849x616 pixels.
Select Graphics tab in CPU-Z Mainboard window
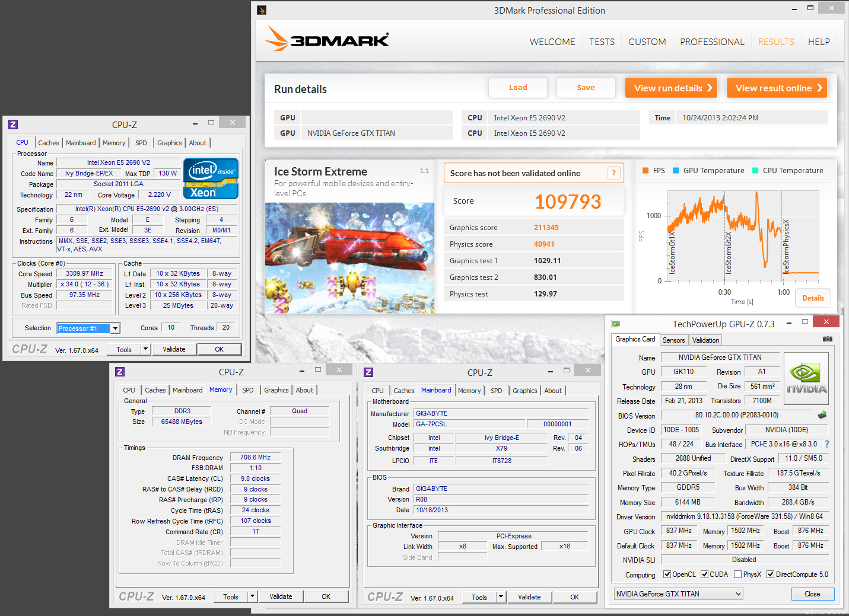pyautogui.click(x=525, y=391)
